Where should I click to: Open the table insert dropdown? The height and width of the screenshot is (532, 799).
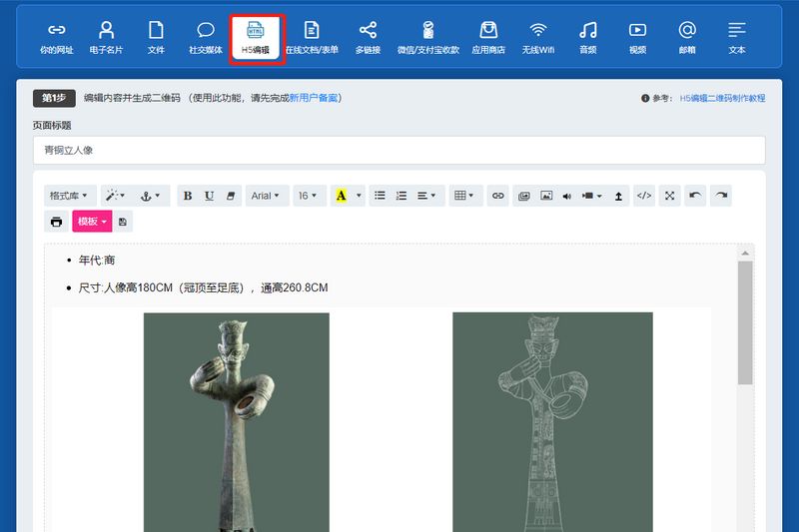[464, 196]
